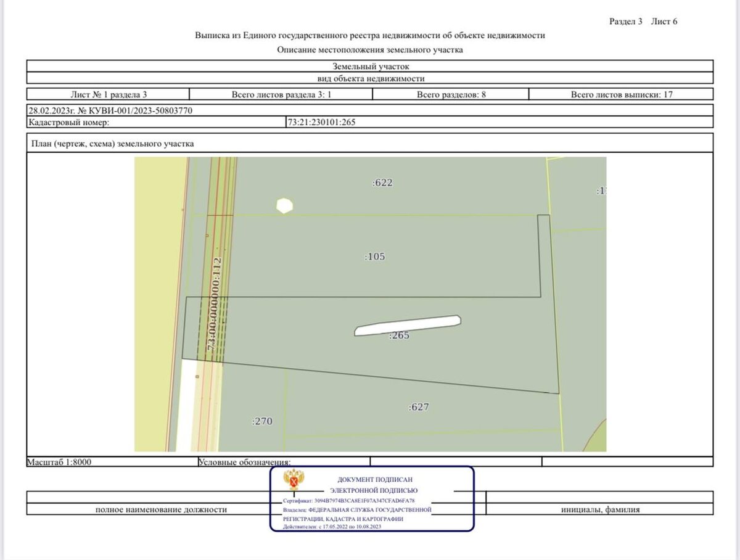This screenshot has width=740, height=560.
Task: Click 'ДОКУМЕНТ ПОДПИСАН' stamp text
Action: [375, 479]
